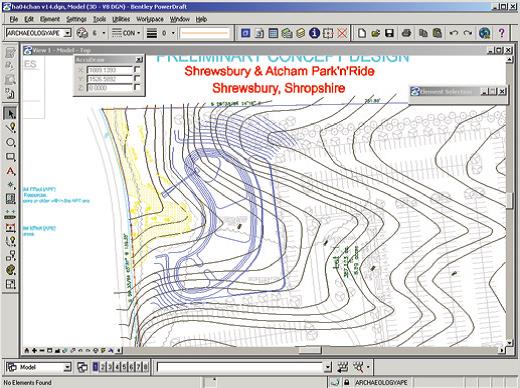Open the Workspace menu
Image resolution: width=520 pixels, height=388 pixels.
[150, 19]
